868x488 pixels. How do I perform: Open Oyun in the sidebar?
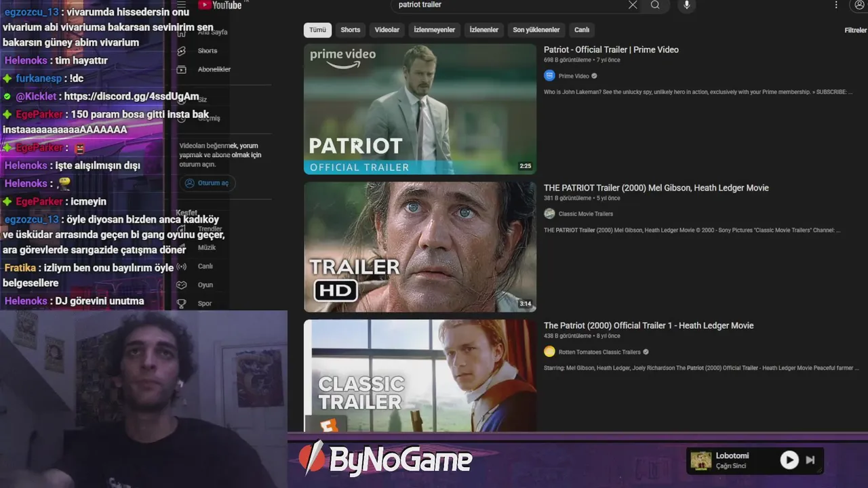coord(205,285)
